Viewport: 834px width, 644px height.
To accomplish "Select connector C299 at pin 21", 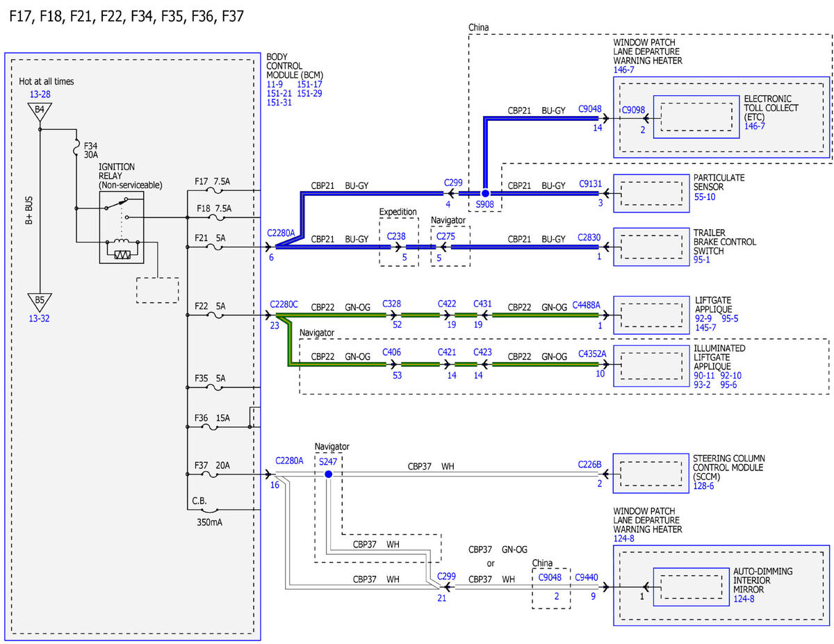I will pyautogui.click(x=446, y=576).
